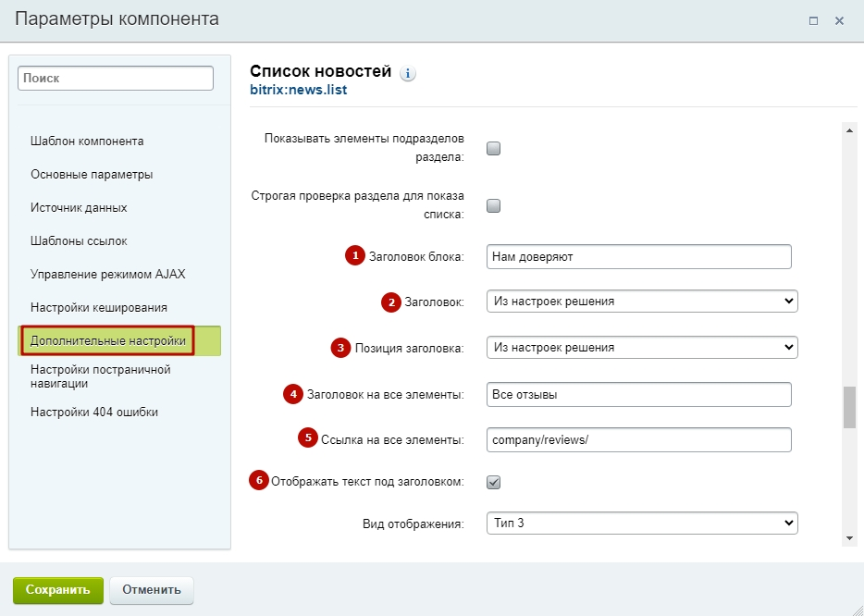Click the scrollbar up arrow
The width and height of the screenshot is (864, 616).
[849, 130]
